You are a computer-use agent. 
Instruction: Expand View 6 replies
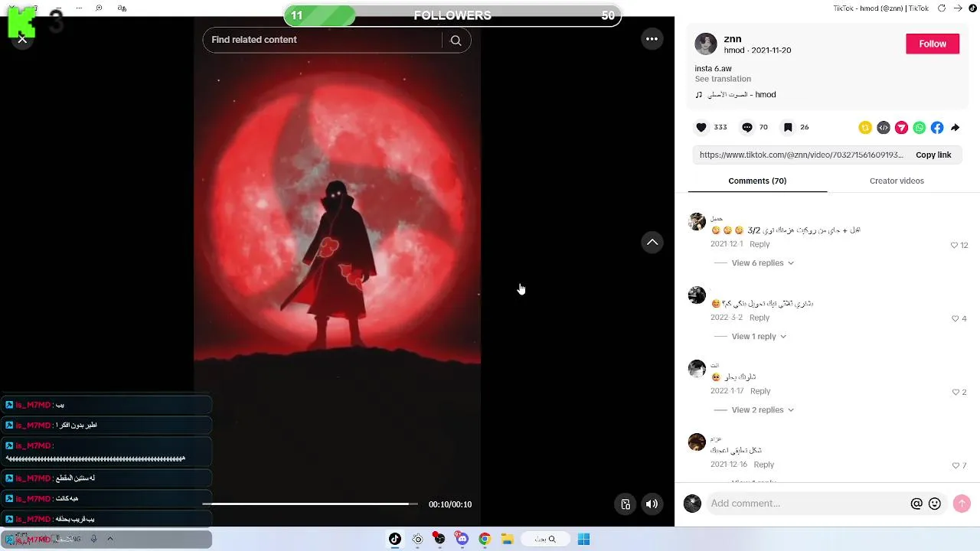point(763,263)
